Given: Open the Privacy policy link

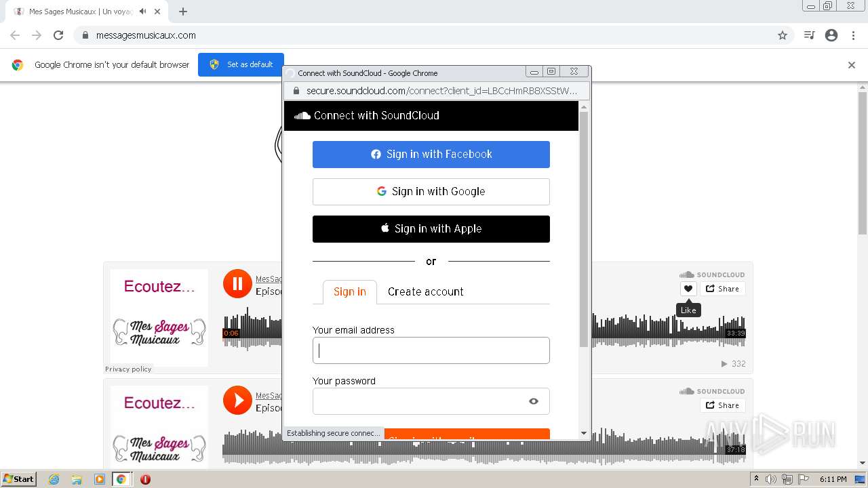Looking at the screenshot, I should (x=128, y=369).
